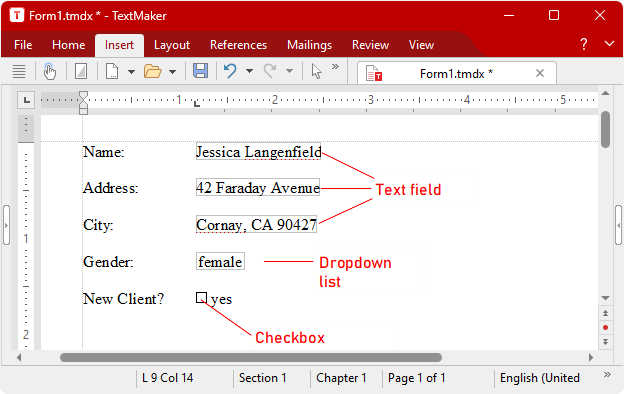Click the red dot browse target button

605,328
